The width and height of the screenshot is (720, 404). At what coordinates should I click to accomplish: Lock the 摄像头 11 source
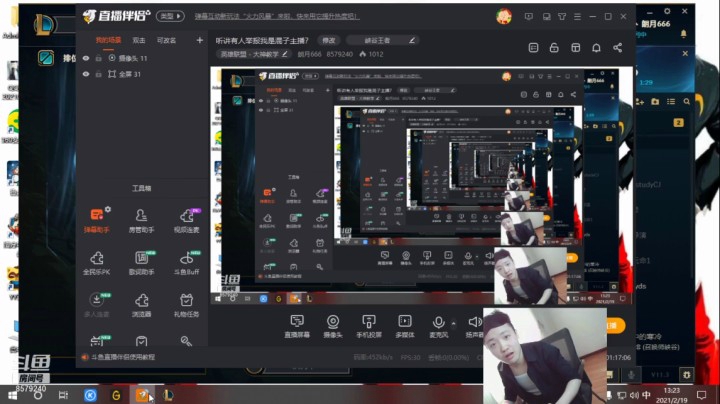click(x=98, y=58)
